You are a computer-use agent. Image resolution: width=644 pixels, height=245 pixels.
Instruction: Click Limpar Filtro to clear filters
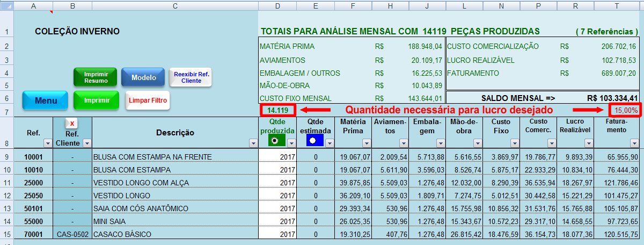pyautogui.click(x=148, y=100)
